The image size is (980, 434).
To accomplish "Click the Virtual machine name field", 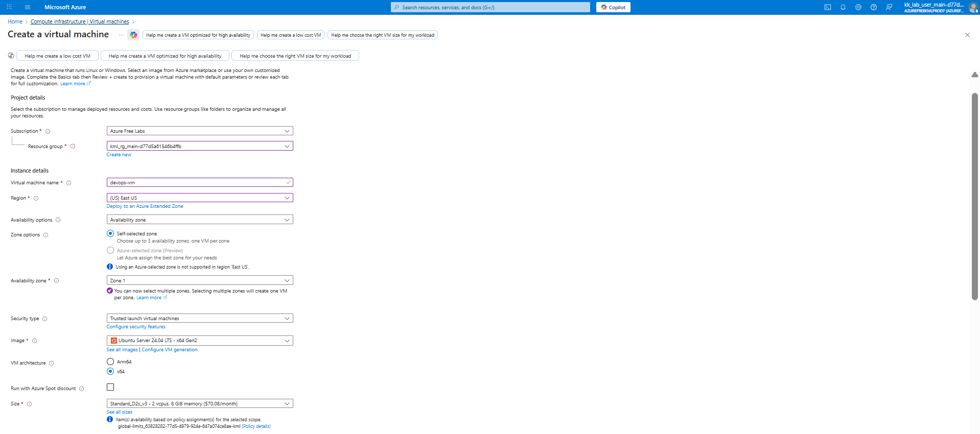I will (200, 182).
